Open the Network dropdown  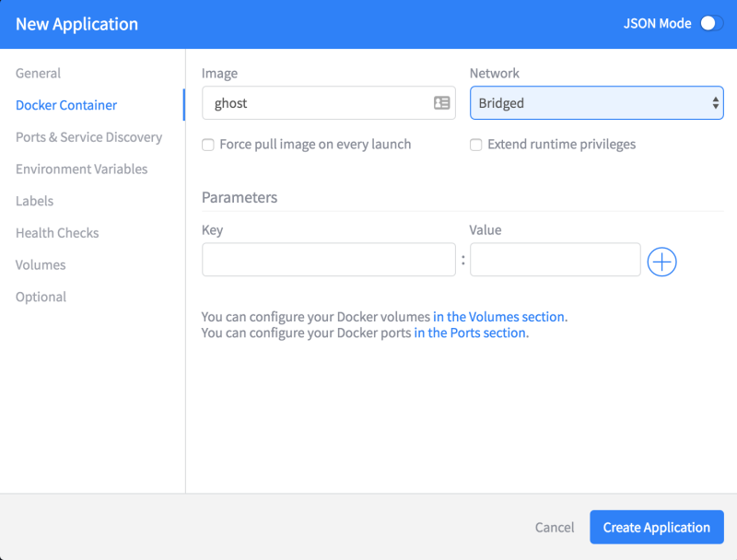(x=596, y=103)
